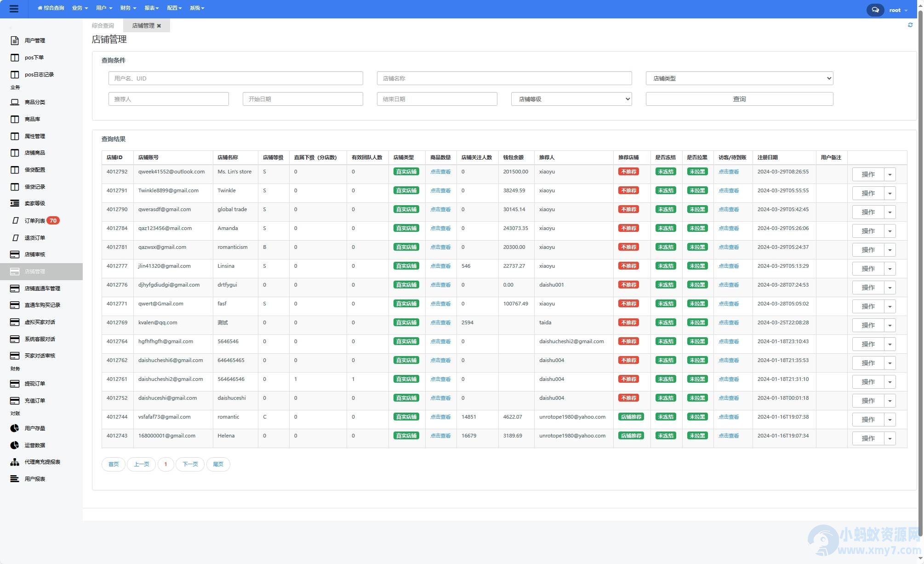Open 店铺直通车管理 in sidebar

[42, 288]
